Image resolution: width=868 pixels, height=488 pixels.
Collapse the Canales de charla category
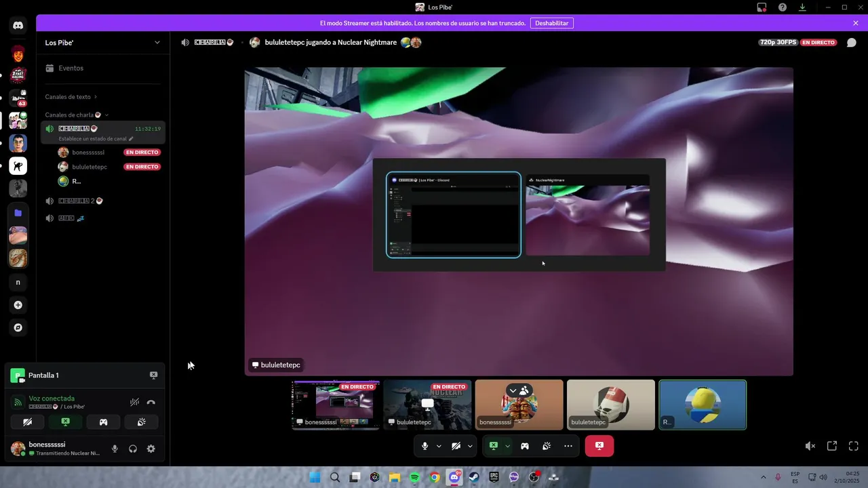[77, 115]
